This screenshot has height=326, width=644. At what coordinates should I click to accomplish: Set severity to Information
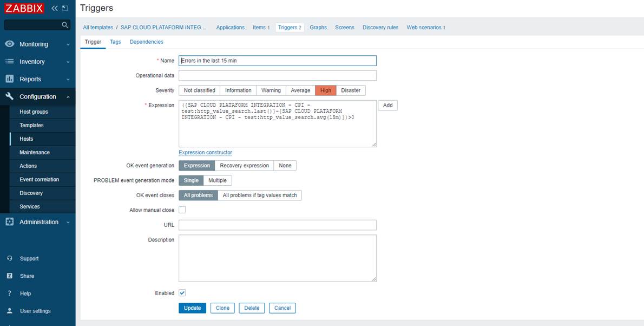(238, 90)
